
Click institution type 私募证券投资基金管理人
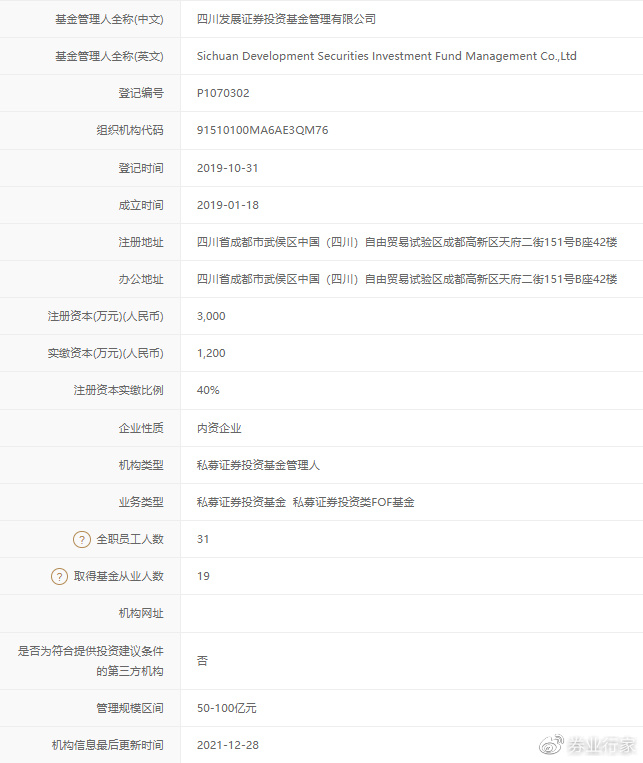pos(258,465)
